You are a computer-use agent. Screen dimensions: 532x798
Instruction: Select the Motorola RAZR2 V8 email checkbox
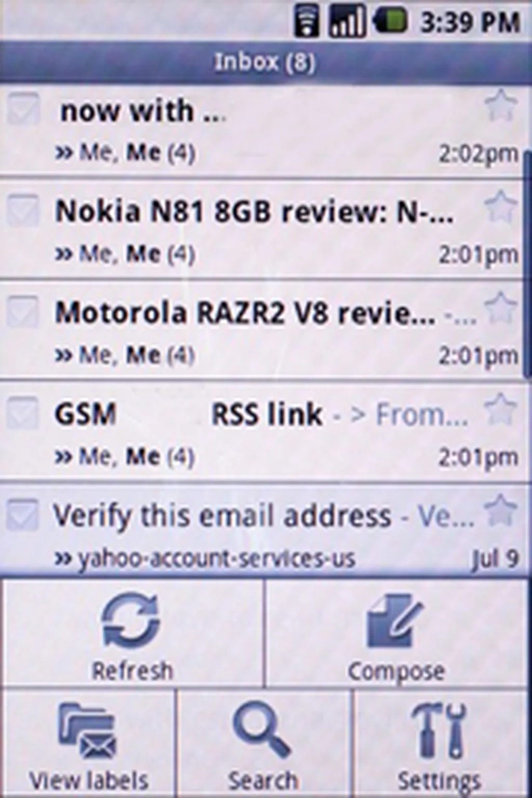[22, 312]
